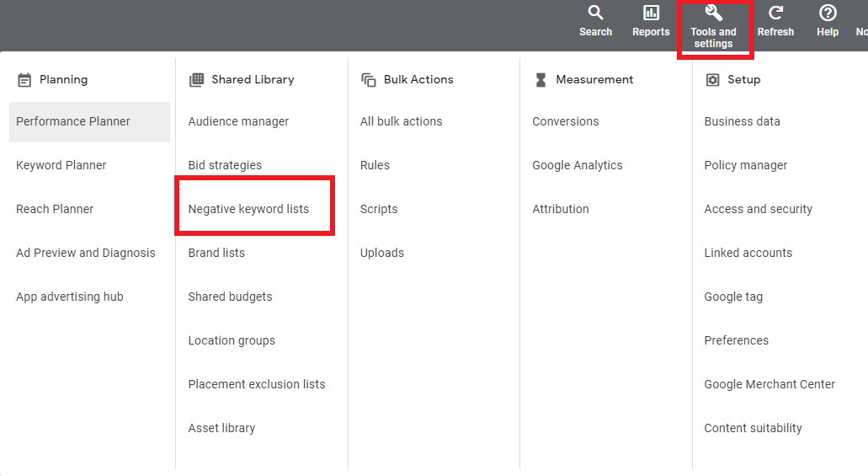The height and width of the screenshot is (476, 868).
Task: Click the Shared Library heading text
Action: click(253, 79)
